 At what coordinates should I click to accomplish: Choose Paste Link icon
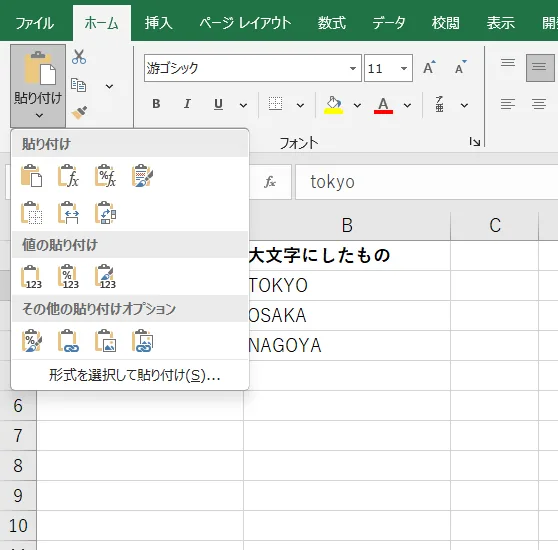(x=68, y=341)
